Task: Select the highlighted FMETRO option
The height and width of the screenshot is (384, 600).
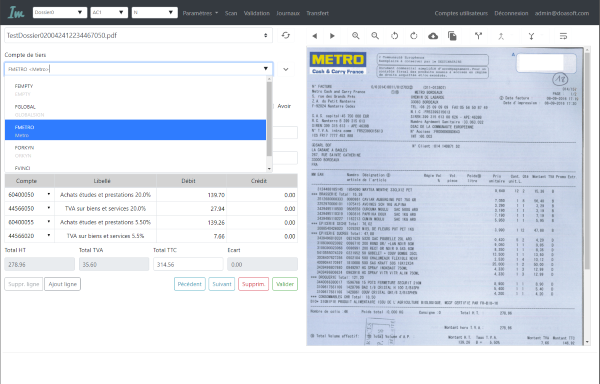Action: coord(135,130)
